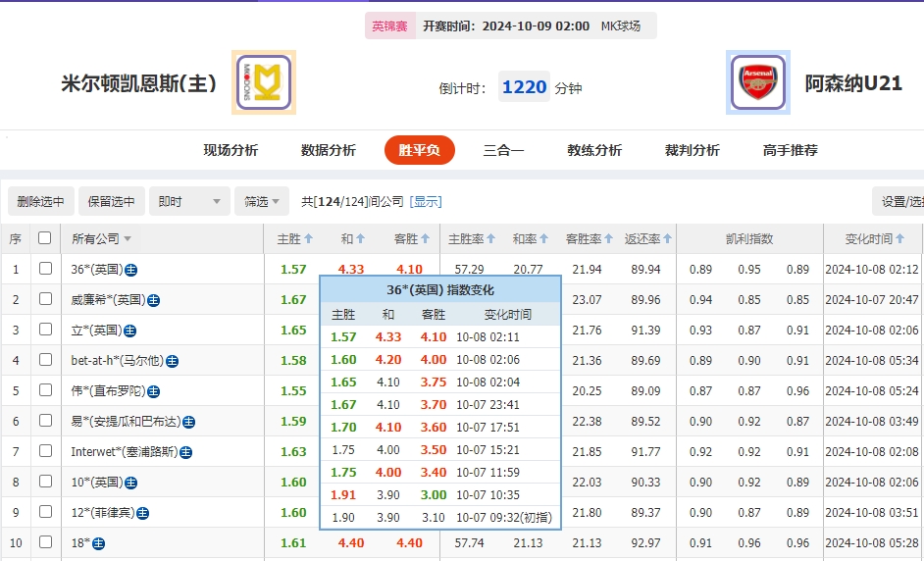This screenshot has height=561, width=924.
Task: Check the box for row 1 36*(英国)
Action: (x=45, y=269)
